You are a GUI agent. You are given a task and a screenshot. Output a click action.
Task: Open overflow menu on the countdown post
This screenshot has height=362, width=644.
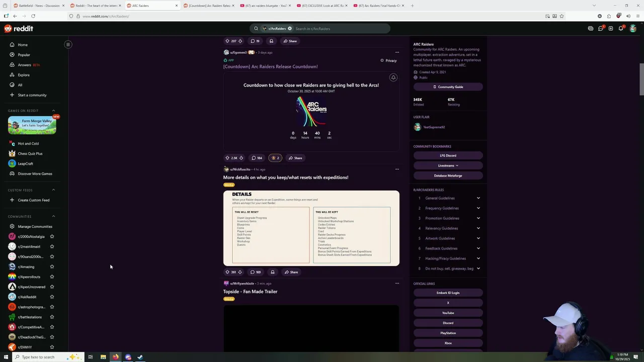point(397,52)
